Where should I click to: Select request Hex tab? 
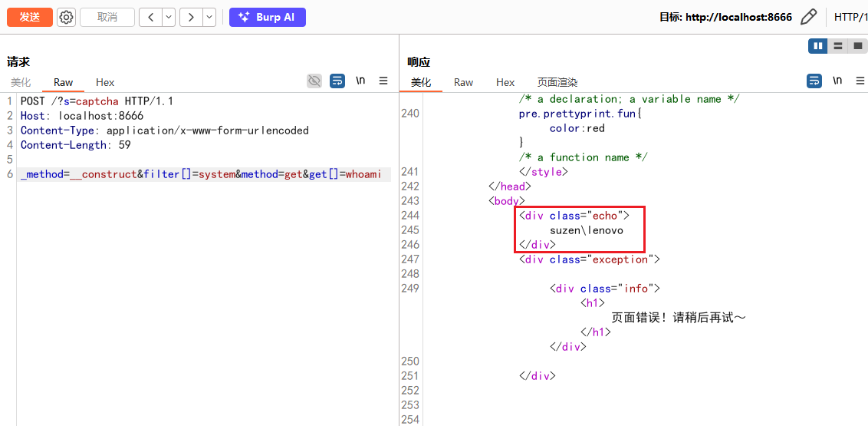click(x=105, y=82)
